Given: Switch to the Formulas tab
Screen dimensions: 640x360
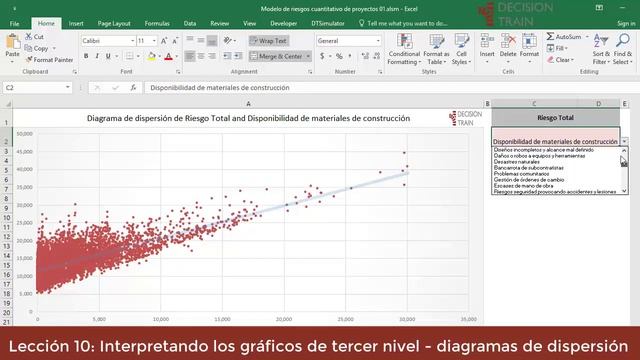Looking at the screenshot, I should coord(157,23).
